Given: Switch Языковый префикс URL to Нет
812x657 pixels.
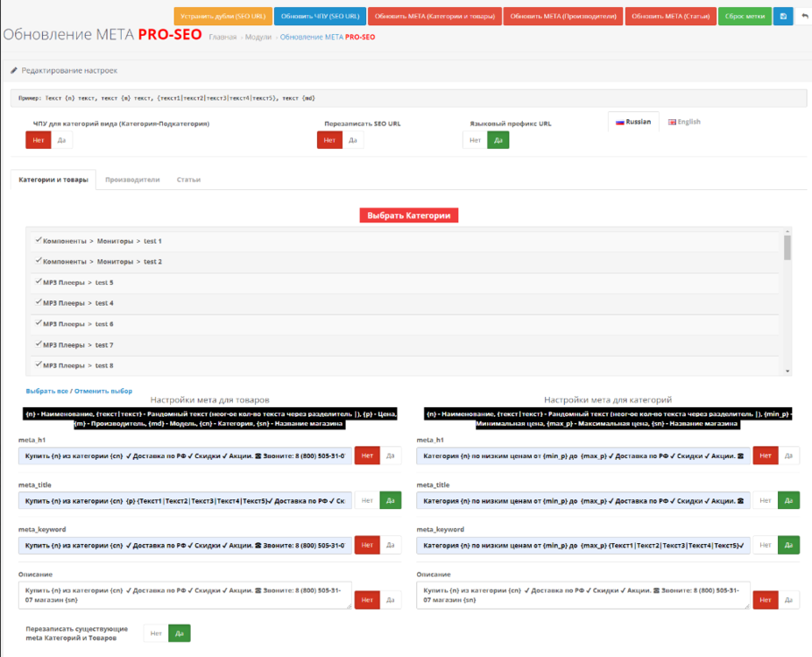Looking at the screenshot, I should click(x=474, y=140).
